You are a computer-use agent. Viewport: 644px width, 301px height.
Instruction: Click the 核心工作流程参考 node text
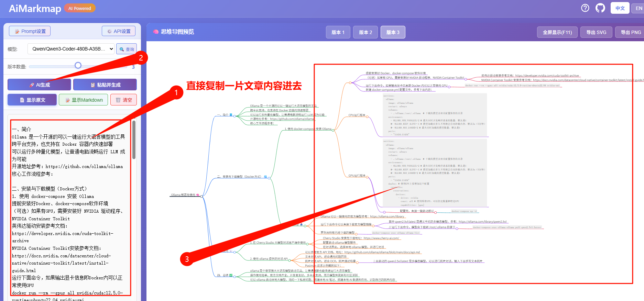tap(262, 123)
